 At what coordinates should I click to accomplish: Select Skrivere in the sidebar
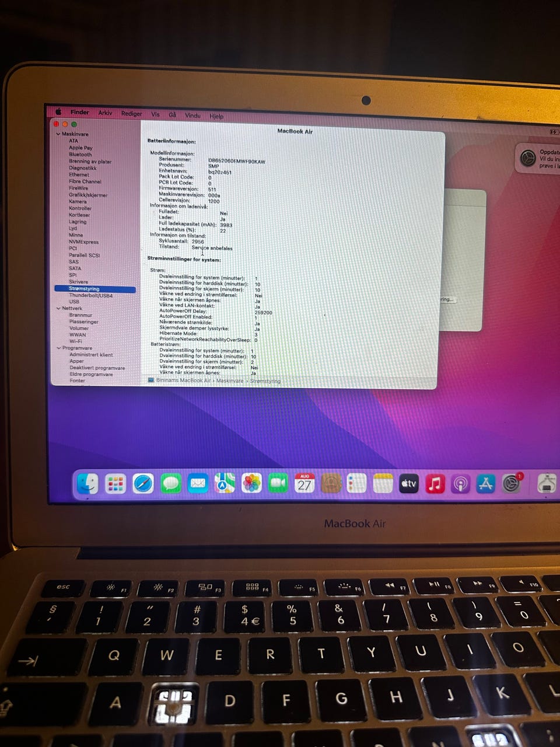[78, 282]
